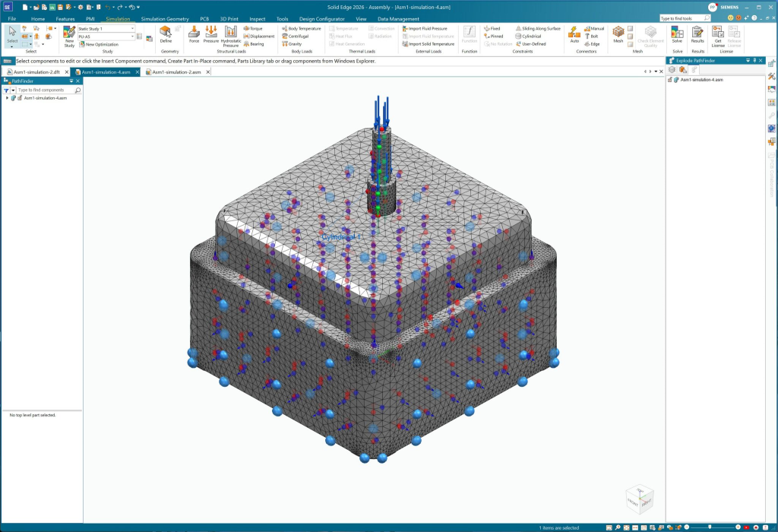
Task: Open the User-Defined constraint
Action: tap(530, 44)
